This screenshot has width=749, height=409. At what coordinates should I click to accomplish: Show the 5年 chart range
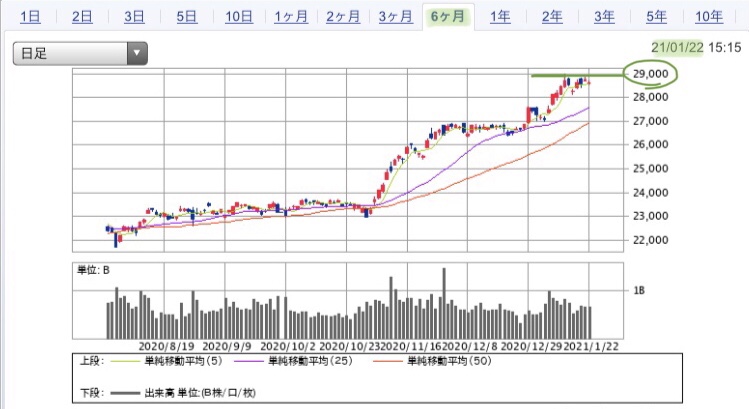click(656, 17)
